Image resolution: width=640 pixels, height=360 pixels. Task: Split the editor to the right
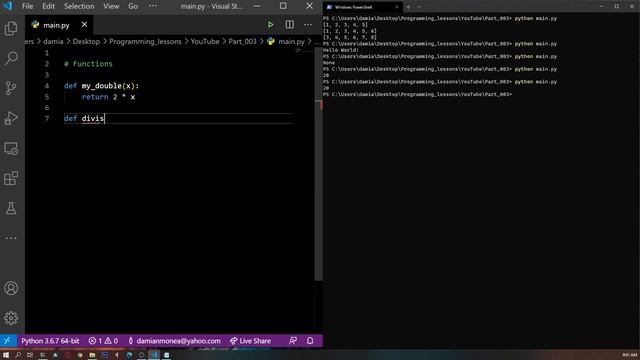(289, 25)
